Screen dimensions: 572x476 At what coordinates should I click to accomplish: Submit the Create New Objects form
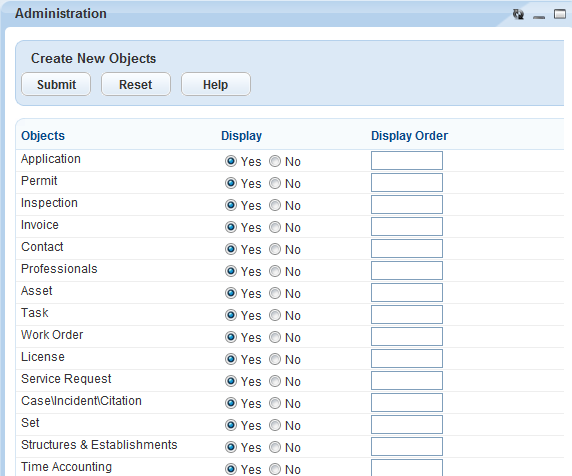click(56, 84)
